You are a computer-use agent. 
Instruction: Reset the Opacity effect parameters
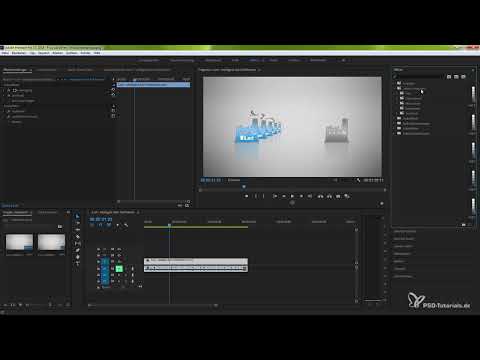(113, 95)
